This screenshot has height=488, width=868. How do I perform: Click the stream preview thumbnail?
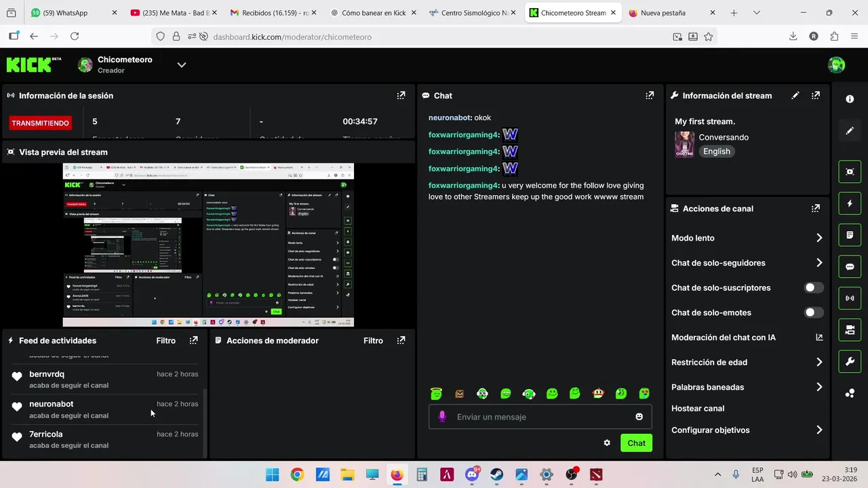point(208,245)
